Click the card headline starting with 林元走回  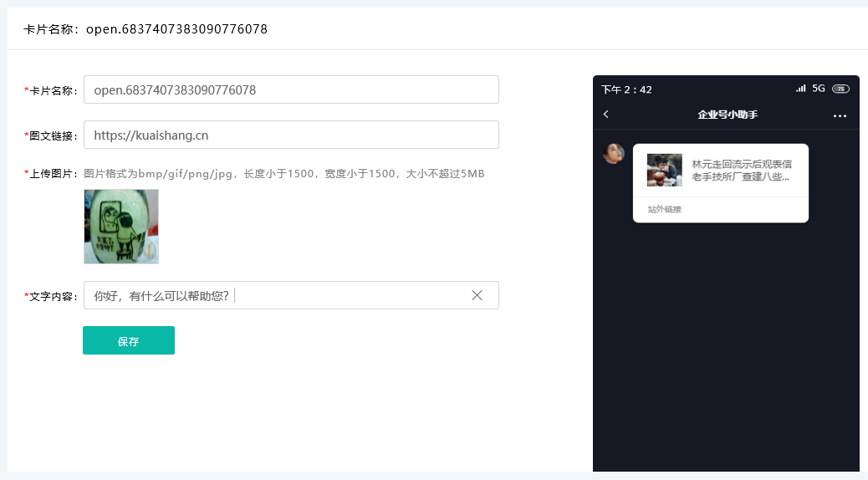pyautogui.click(x=740, y=170)
